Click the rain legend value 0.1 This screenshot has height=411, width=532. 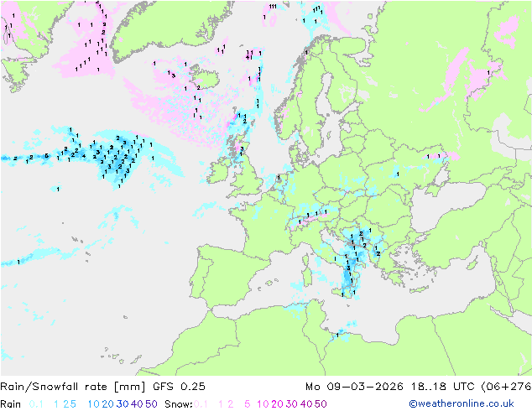pyautogui.click(x=36, y=404)
